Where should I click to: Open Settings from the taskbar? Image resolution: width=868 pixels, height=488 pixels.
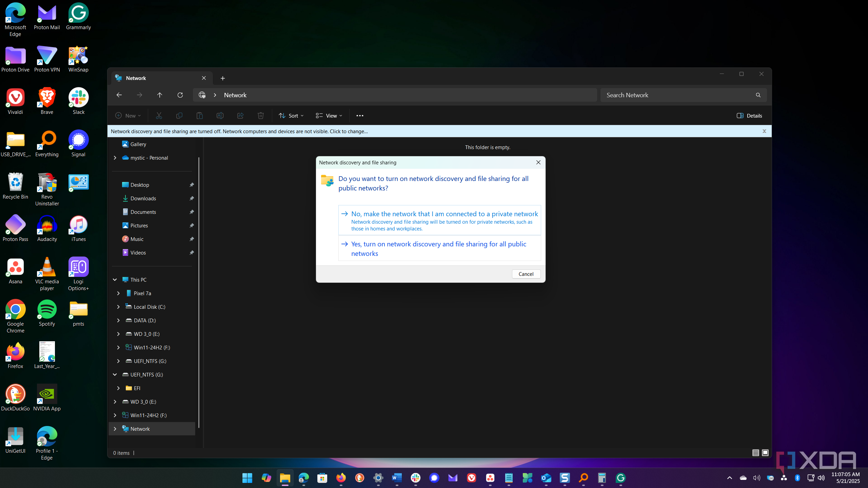(378, 478)
